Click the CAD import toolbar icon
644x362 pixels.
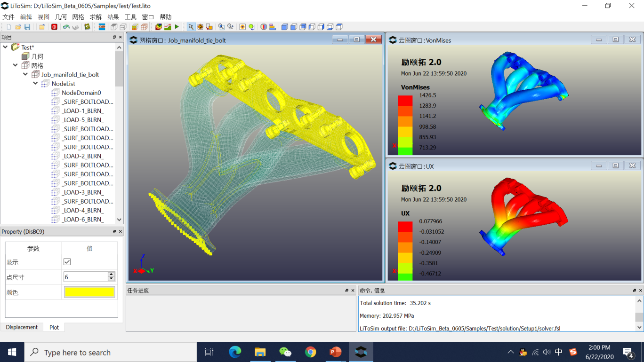tap(102, 27)
